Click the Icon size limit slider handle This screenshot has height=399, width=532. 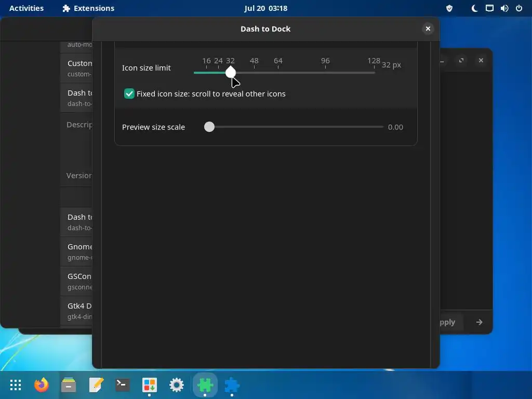pos(230,72)
